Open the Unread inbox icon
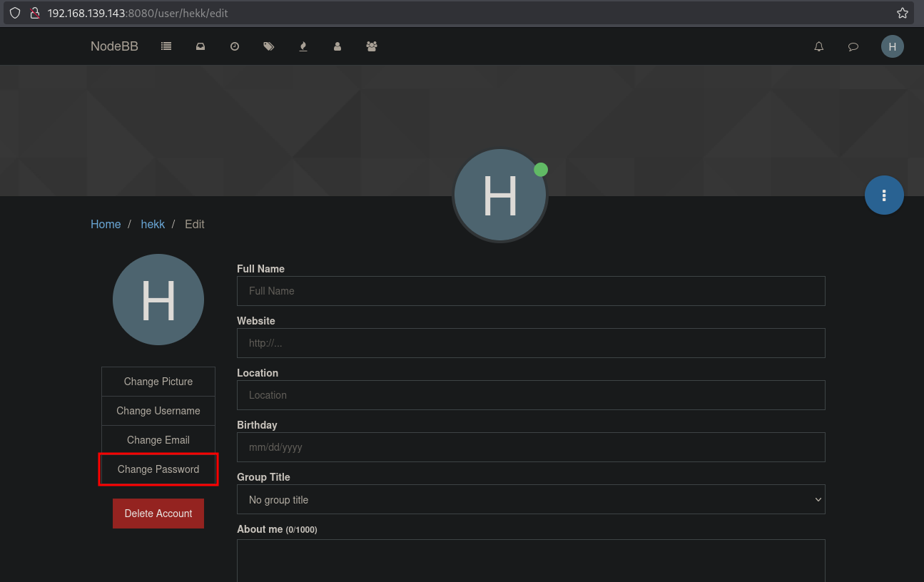Viewport: 924px width, 582px height. (200, 46)
